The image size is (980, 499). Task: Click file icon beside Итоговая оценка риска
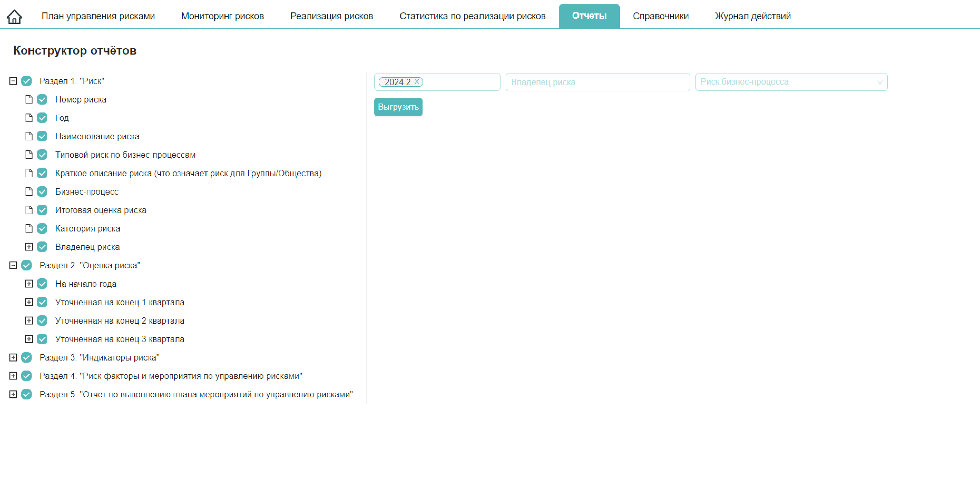pyautogui.click(x=29, y=210)
